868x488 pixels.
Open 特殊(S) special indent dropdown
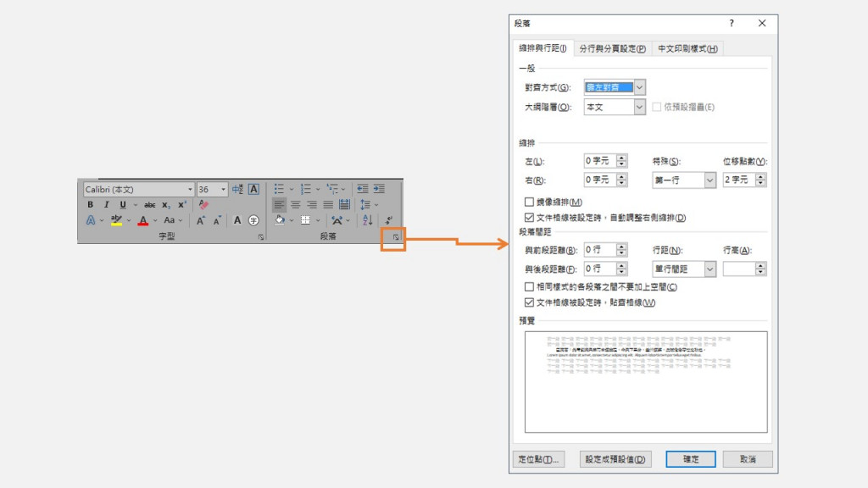(x=709, y=180)
